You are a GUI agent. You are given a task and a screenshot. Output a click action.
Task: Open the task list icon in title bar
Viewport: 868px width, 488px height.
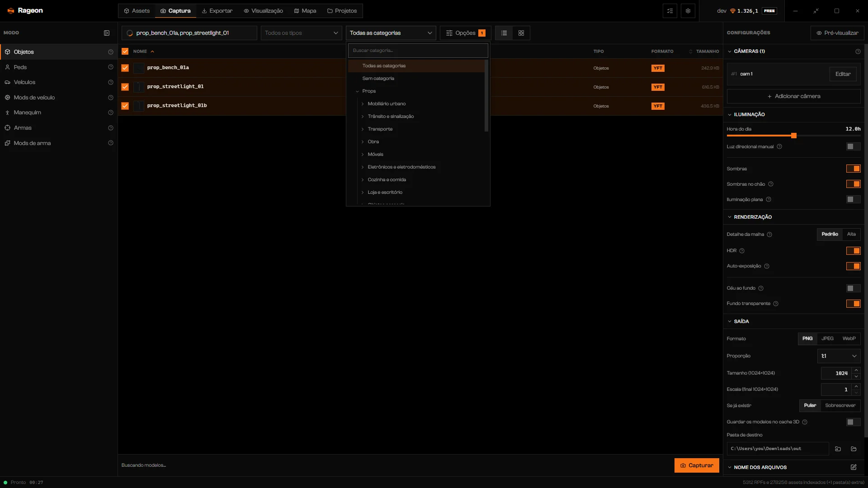(670, 11)
